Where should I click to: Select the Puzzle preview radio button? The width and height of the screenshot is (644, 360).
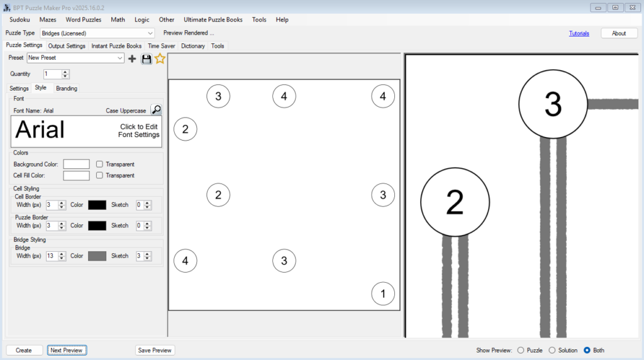coord(520,350)
